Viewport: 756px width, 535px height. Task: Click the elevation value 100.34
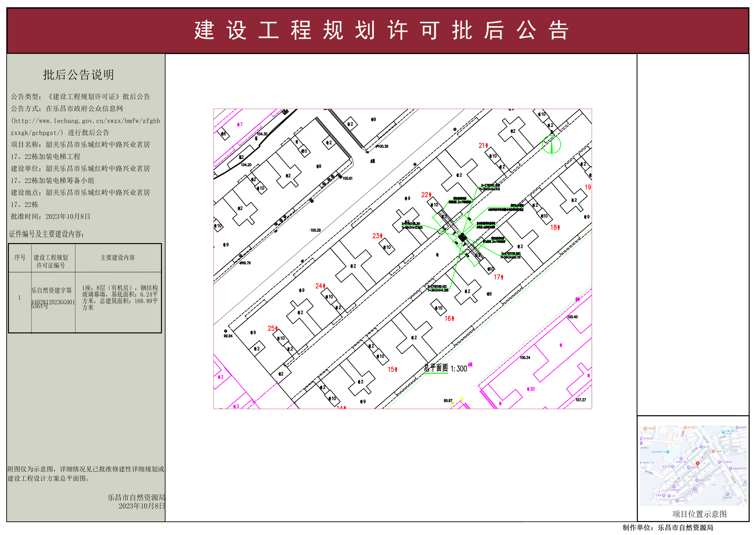[x=525, y=357]
